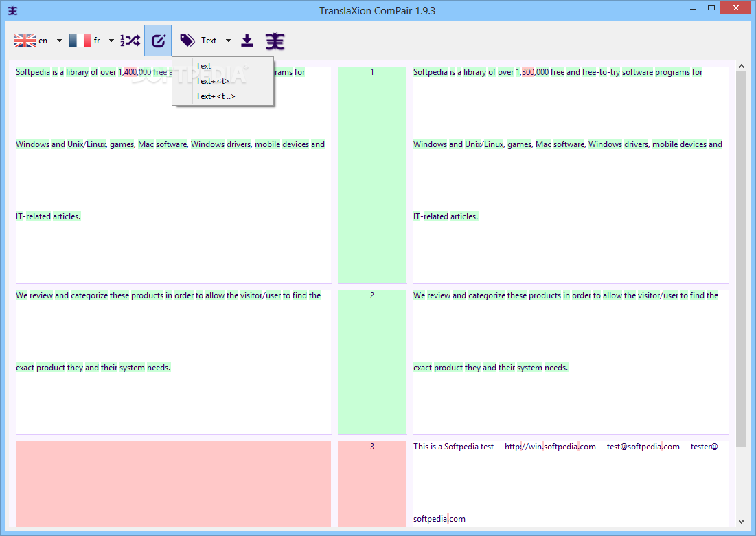This screenshot has width=756, height=536.
Task: Click 'This is a Softpedia test' text
Action: pos(453,447)
